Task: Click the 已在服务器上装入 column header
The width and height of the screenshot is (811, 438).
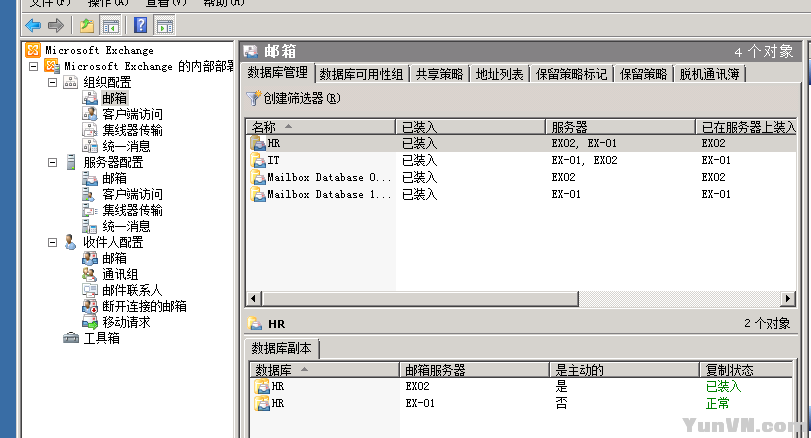Action: pos(746,127)
